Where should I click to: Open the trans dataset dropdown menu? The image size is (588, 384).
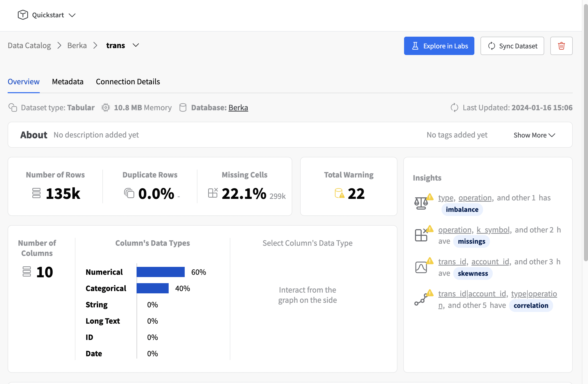(136, 45)
